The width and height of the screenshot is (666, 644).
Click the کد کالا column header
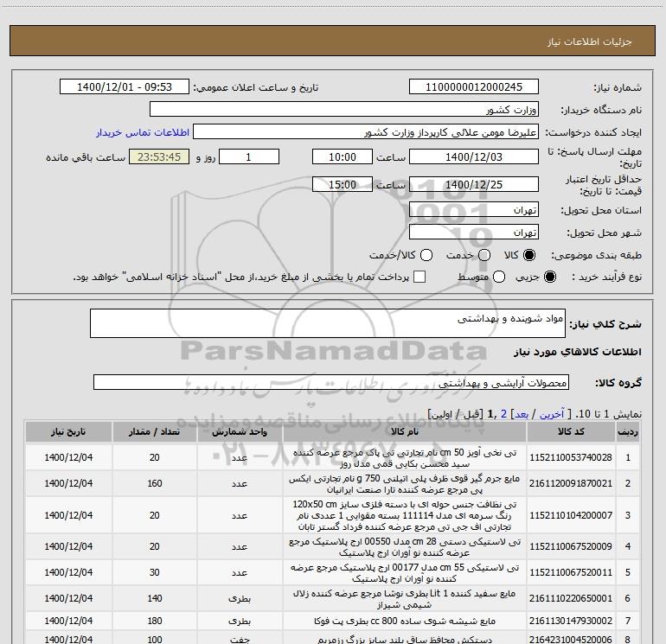point(571,431)
